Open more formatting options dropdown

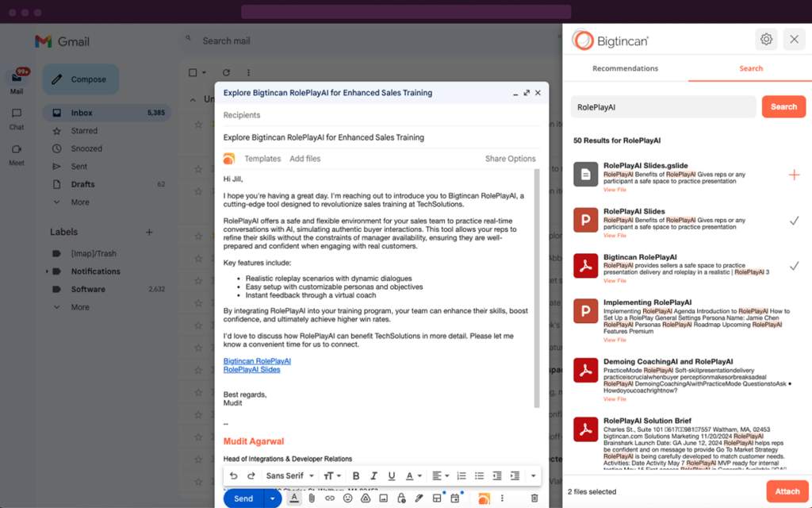point(533,475)
